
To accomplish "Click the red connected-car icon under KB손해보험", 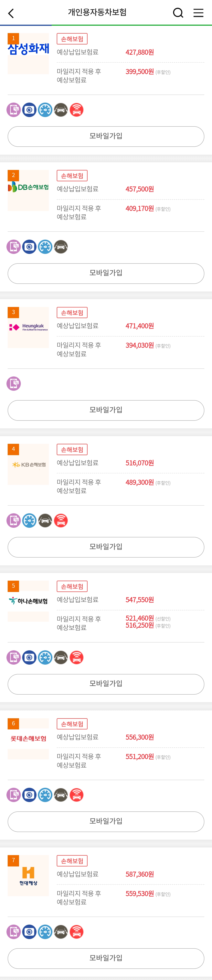I will click(61, 520).
